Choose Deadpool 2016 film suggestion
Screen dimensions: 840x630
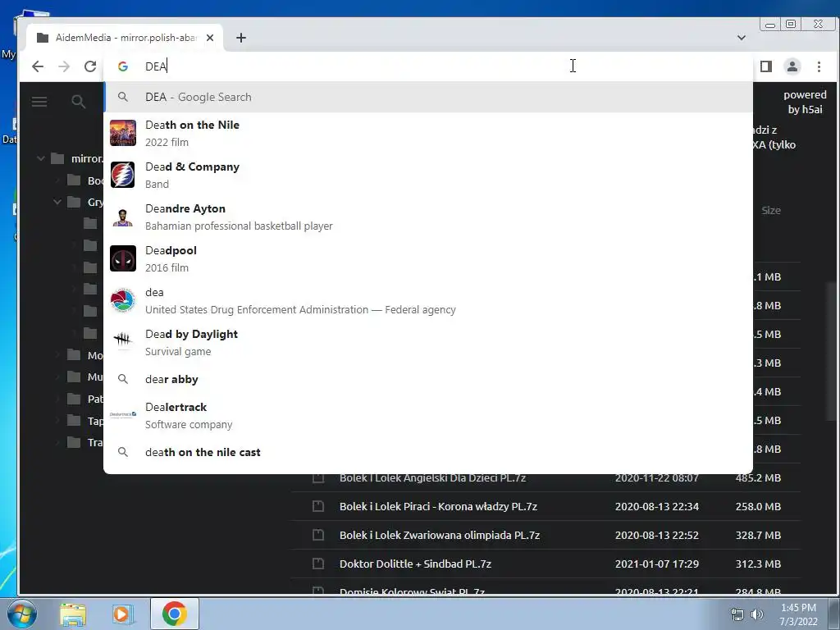pyautogui.click(x=428, y=258)
